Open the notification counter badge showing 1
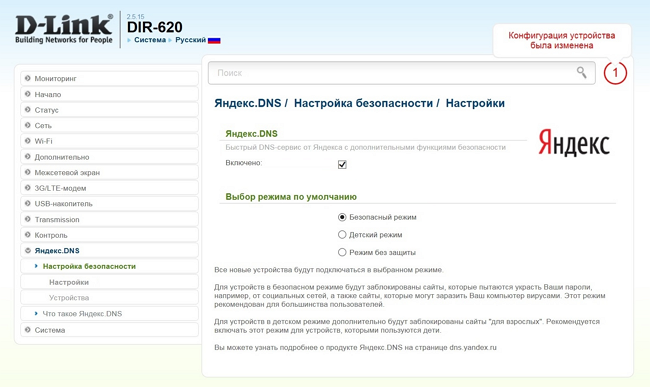Viewport: 650px width, 387px height. 615,73
